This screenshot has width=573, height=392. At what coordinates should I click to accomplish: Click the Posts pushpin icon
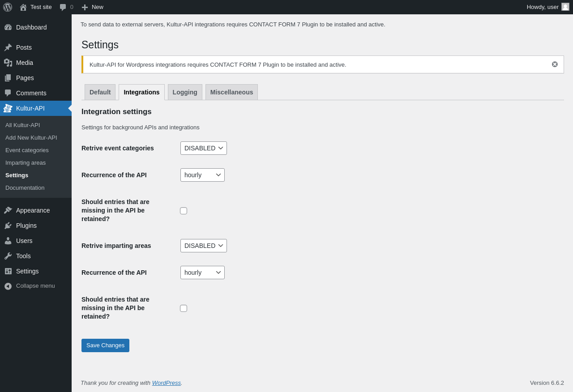pos(8,47)
